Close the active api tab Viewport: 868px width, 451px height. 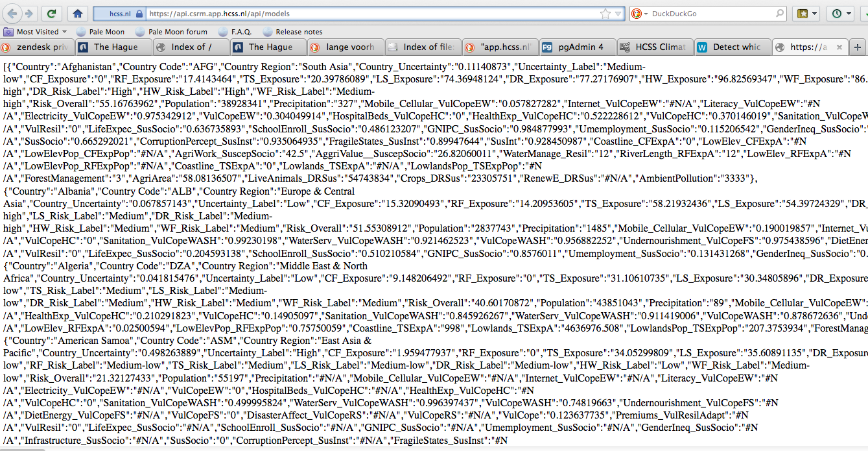click(x=840, y=47)
